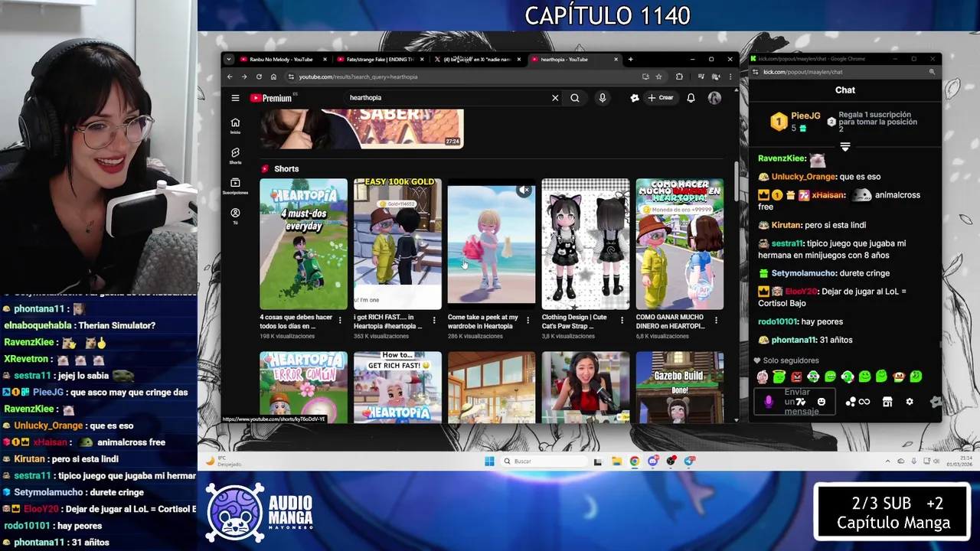Open Kick chat settings gear
Image resolution: width=980 pixels, height=551 pixels.
coord(910,402)
